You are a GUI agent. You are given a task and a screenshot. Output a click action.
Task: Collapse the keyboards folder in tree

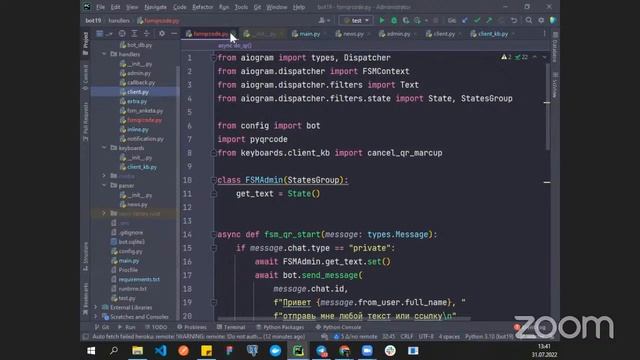104,148
